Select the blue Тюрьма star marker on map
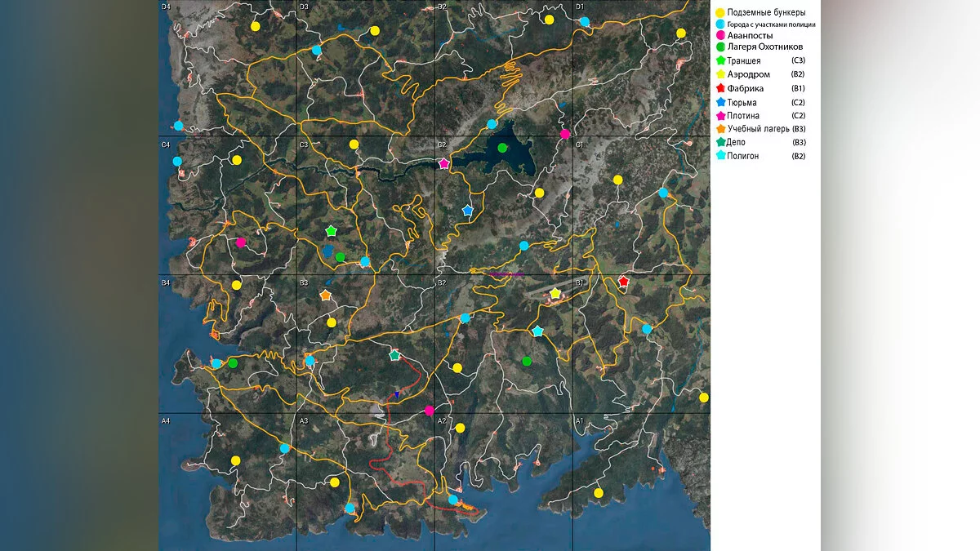980x551 pixels. tap(467, 211)
